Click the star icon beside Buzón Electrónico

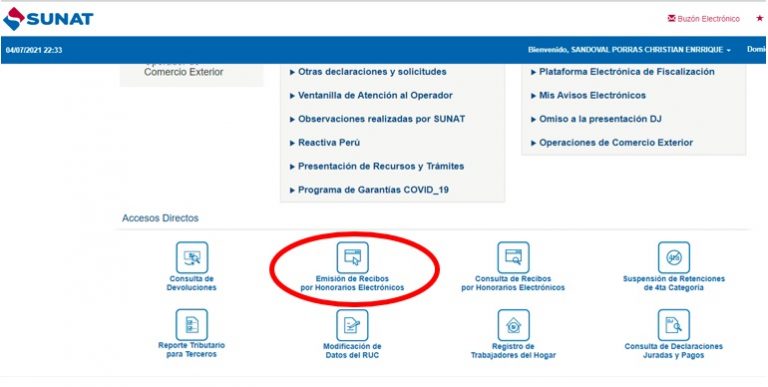tap(760, 19)
